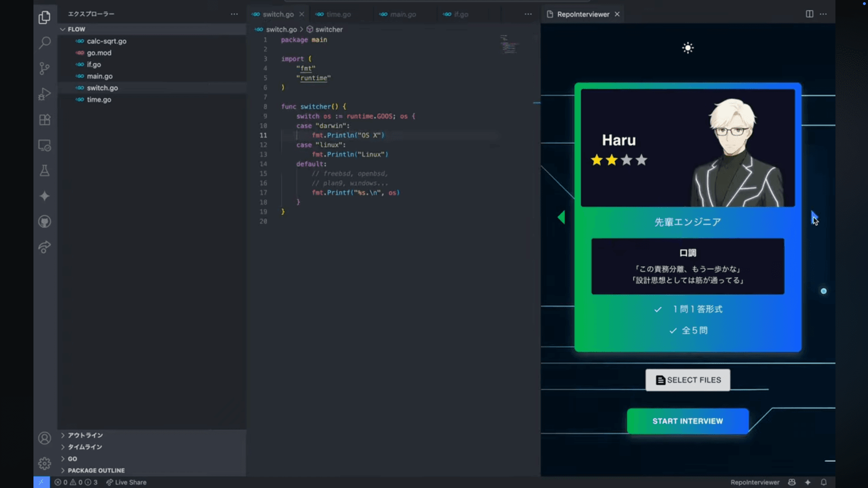The image size is (868, 488).
Task: Open calc-sqrt.go in the explorer
Action: point(106,41)
